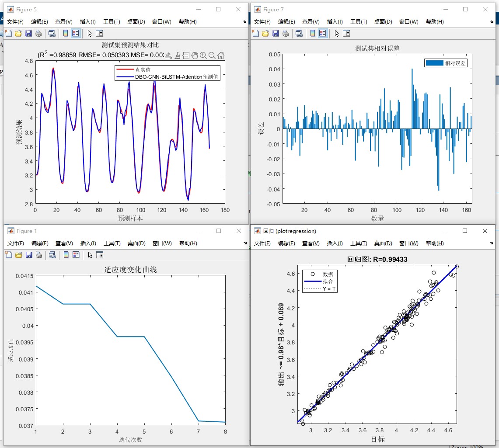
Task: Click the export axes icon in Figure 5
Action: tap(168, 56)
